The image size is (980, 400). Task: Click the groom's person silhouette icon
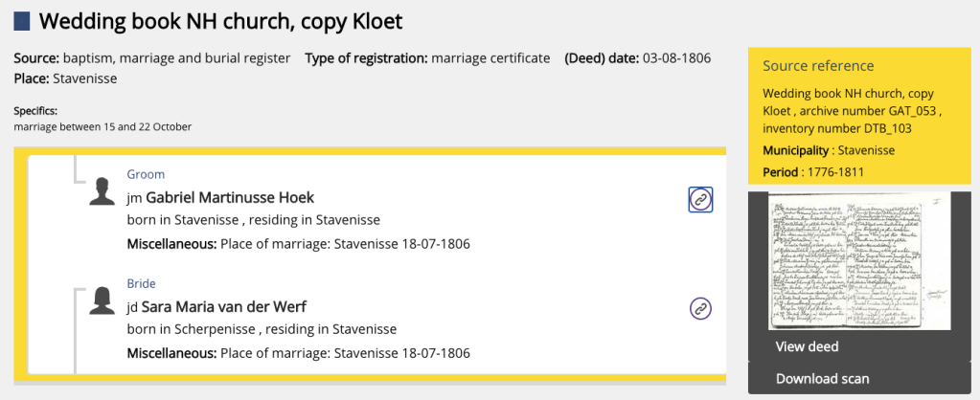(103, 191)
